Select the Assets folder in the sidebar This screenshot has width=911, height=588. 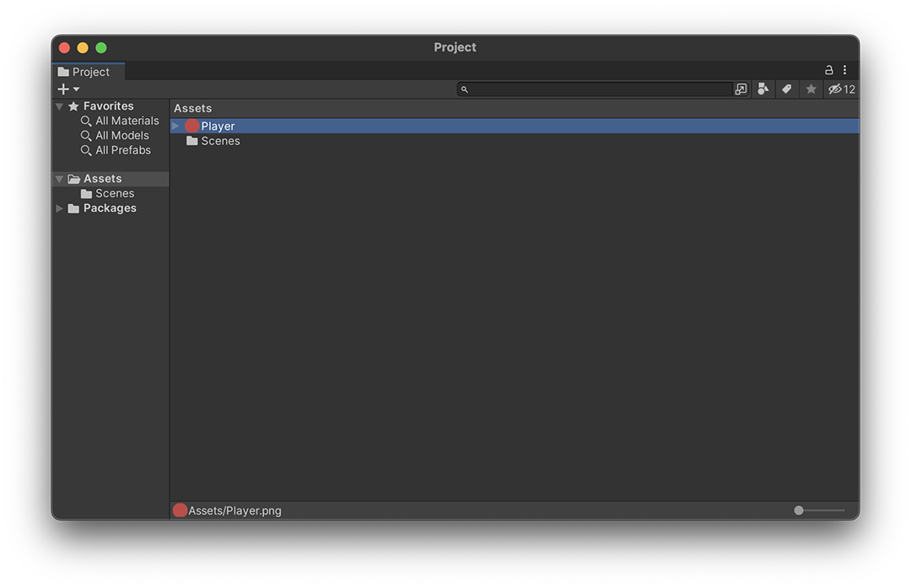pyautogui.click(x=111, y=178)
